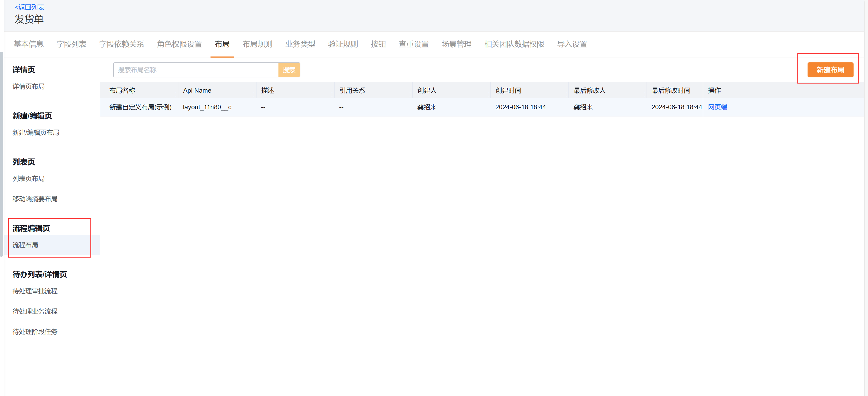The width and height of the screenshot is (868, 396).
Task: Open the 布局规则 tab
Action: [x=257, y=44]
